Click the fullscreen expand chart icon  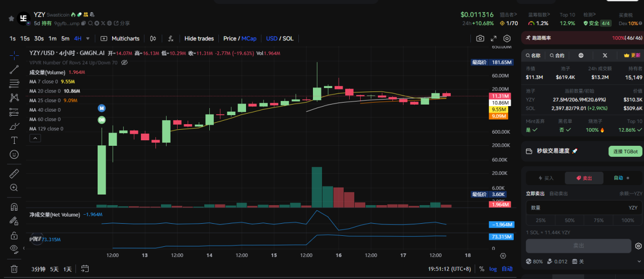[x=494, y=39]
